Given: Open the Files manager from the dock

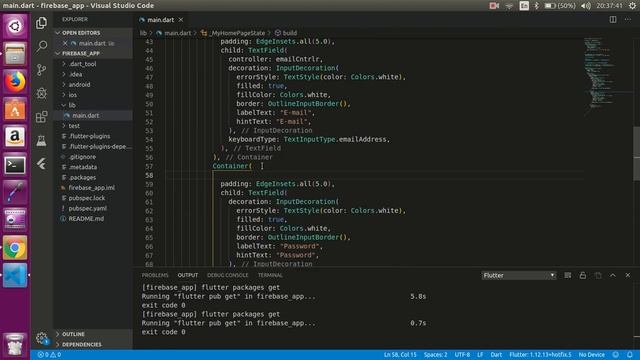Looking at the screenshot, I should pos(15,53).
